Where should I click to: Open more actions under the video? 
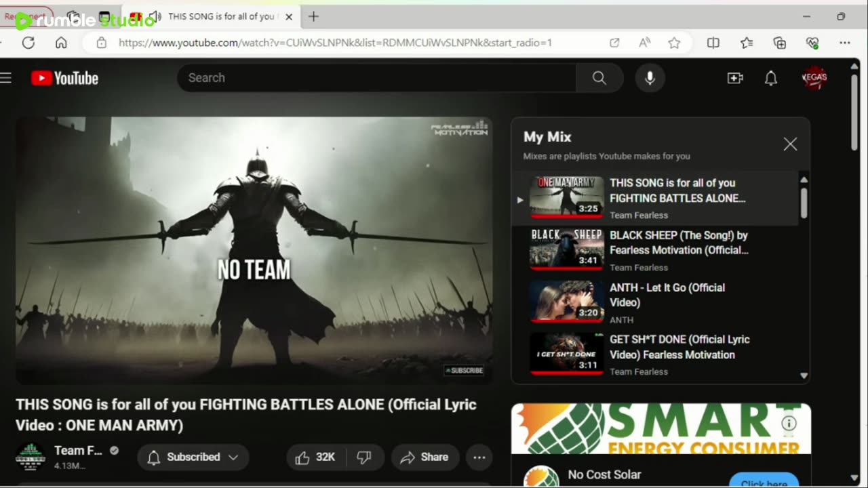pyautogui.click(x=479, y=457)
